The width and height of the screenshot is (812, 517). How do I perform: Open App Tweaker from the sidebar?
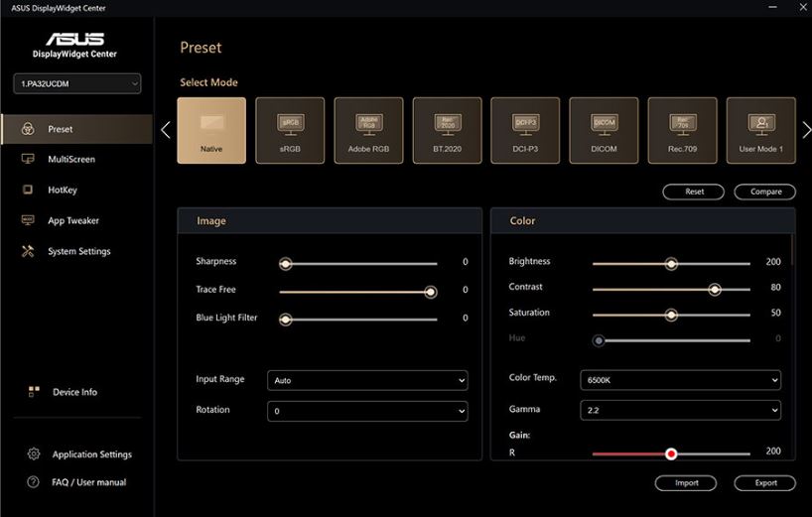pyautogui.click(x=72, y=221)
